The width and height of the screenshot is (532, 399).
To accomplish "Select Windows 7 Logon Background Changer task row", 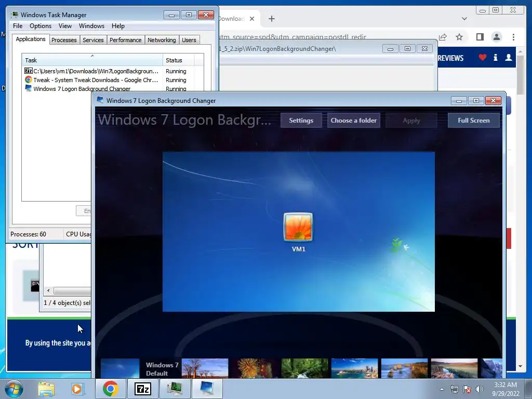I will point(112,88).
